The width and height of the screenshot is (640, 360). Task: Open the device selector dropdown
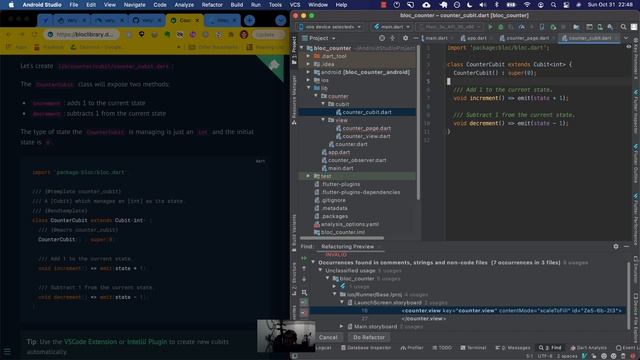330,27
